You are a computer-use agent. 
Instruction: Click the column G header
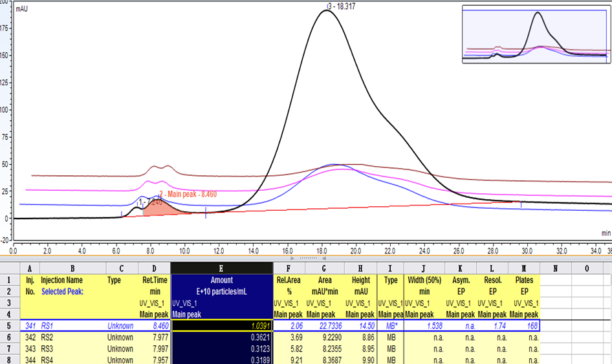323,268
